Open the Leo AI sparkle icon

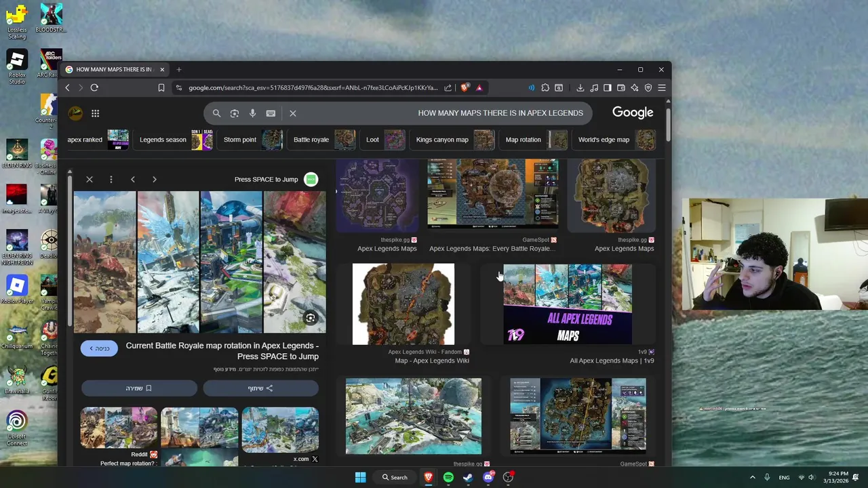635,87
